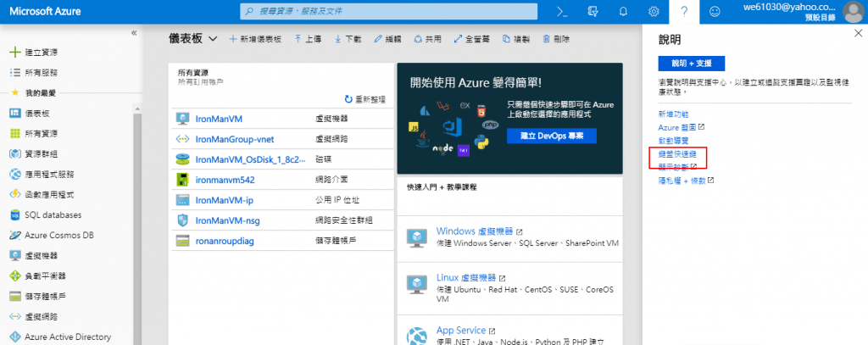Switch to 全螢幕 mode
The image size is (868, 345).
click(471, 39)
